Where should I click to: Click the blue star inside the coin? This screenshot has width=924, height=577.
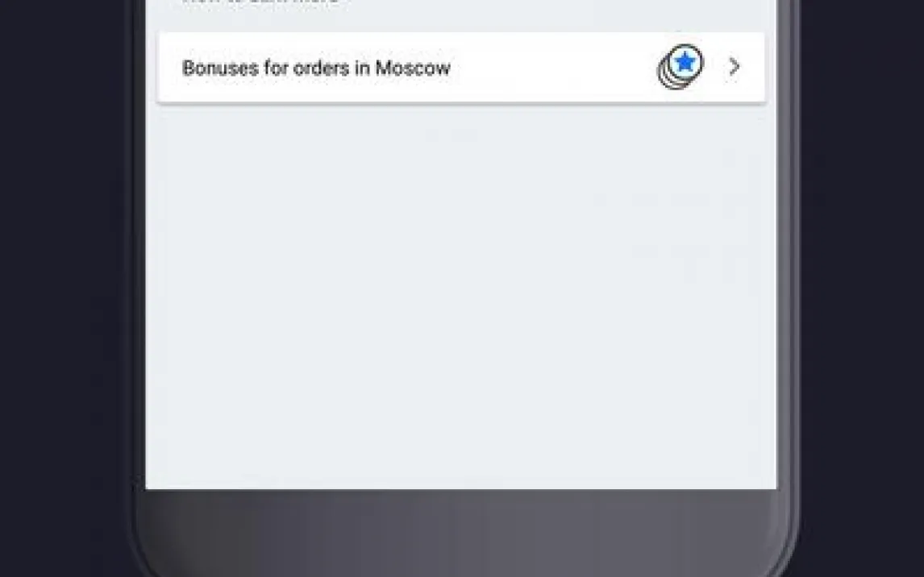click(685, 61)
